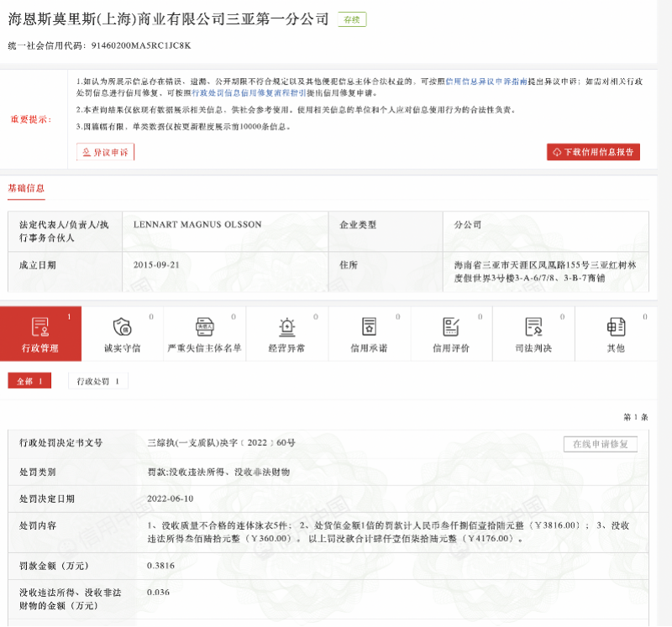The image size is (672, 627).
Task: Download the credit report via 下载信用信息报告
Action: (593, 152)
